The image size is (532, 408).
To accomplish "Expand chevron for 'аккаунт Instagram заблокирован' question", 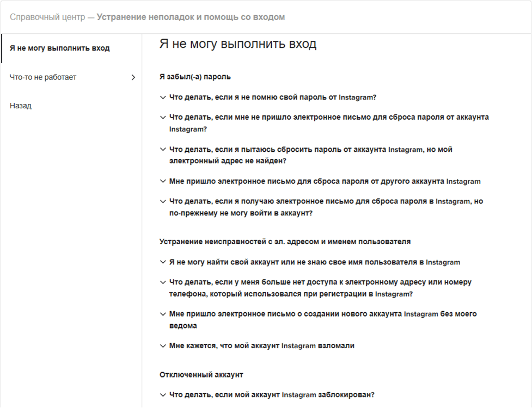I will [x=162, y=394].
